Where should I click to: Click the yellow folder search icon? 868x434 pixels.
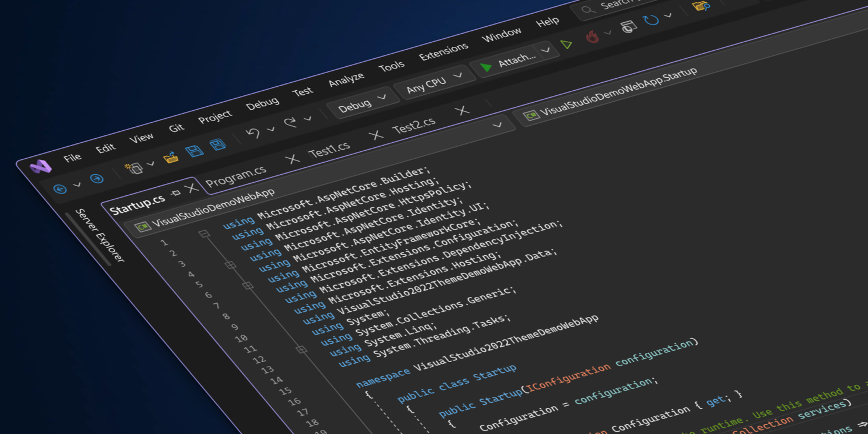[x=701, y=6]
